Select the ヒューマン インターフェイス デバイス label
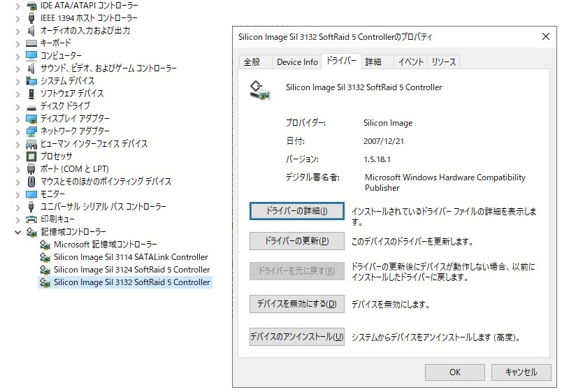The width and height of the screenshot is (562, 392). pyautogui.click(x=94, y=144)
